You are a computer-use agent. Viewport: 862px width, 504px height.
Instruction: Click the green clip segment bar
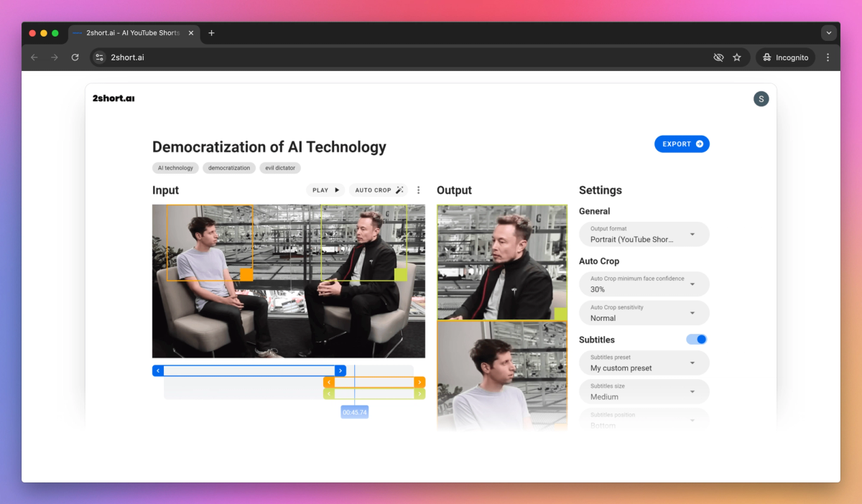pos(374,393)
